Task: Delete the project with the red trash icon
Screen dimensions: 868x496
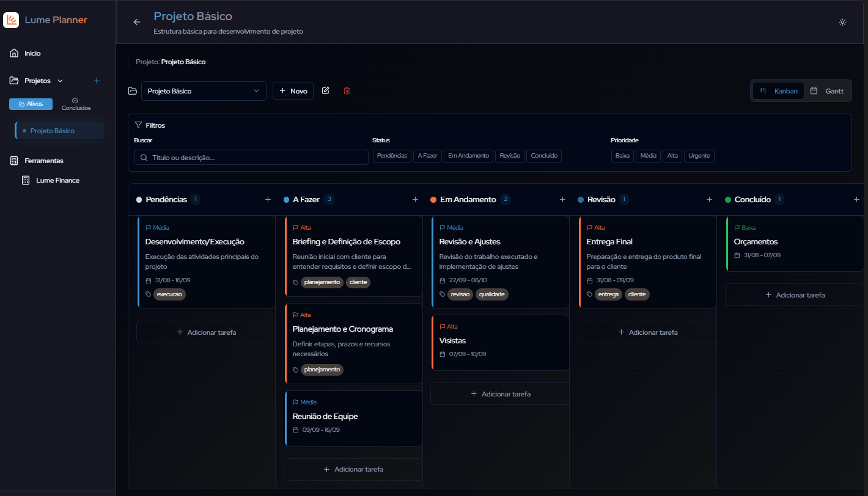Action: click(347, 91)
